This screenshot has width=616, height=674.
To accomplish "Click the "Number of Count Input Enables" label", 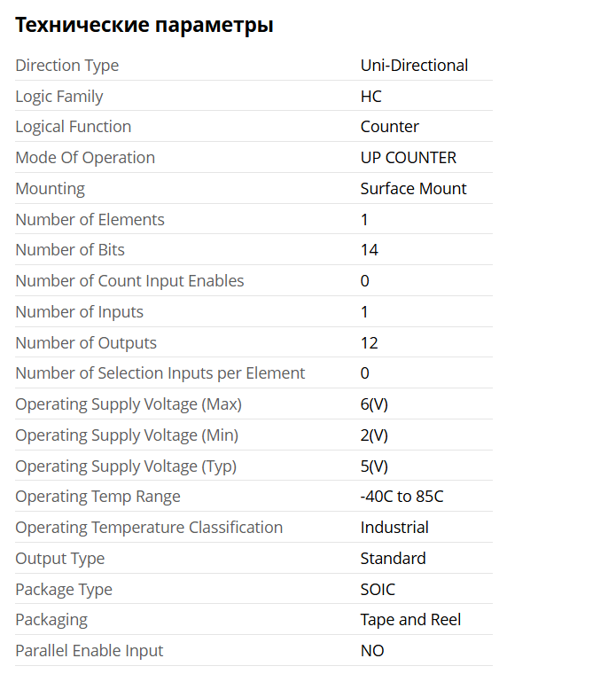I will (x=129, y=281).
